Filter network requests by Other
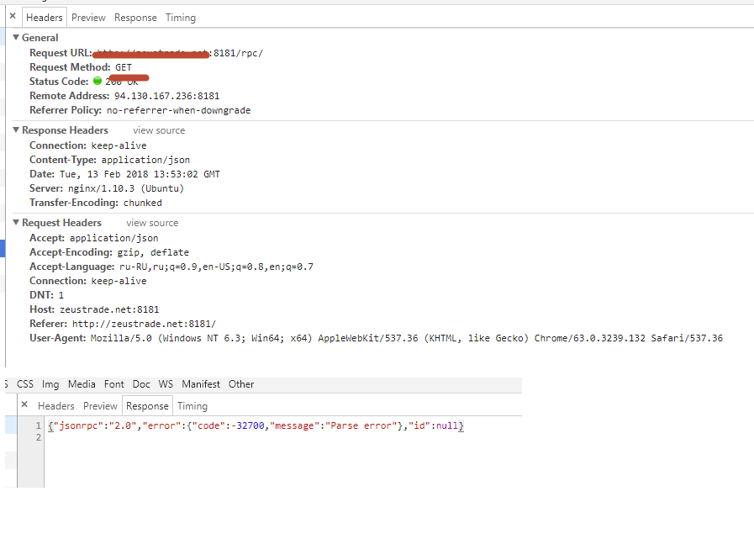 (241, 384)
